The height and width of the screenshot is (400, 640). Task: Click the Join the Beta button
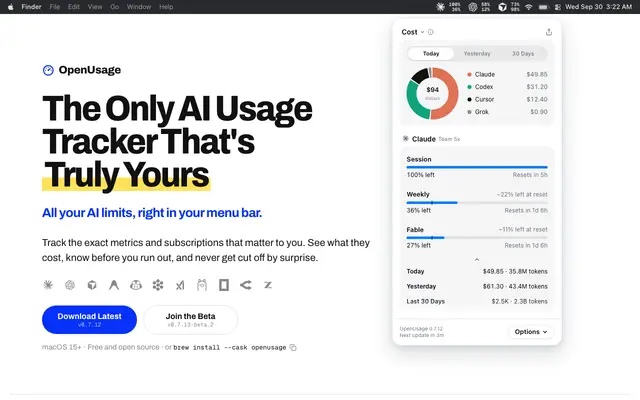[x=191, y=320]
